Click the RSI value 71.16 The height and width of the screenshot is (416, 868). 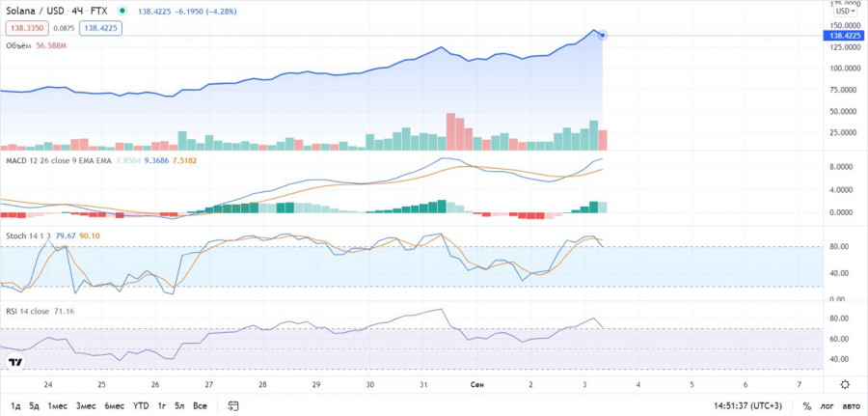click(x=65, y=312)
